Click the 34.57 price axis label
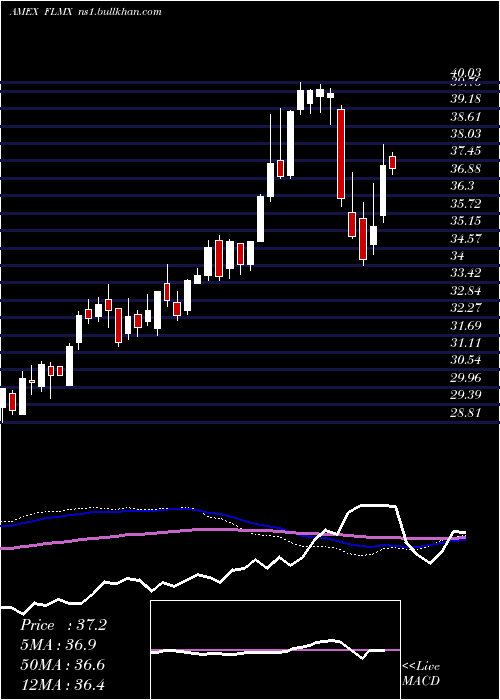Image resolution: width=500 pixels, height=700 pixels. 465,238
